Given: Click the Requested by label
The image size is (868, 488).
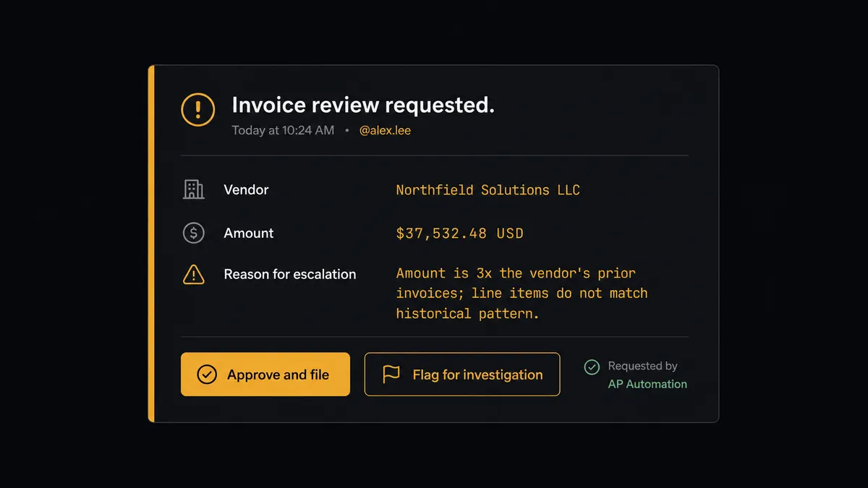Looking at the screenshot, I should click(x=642, y=366).
